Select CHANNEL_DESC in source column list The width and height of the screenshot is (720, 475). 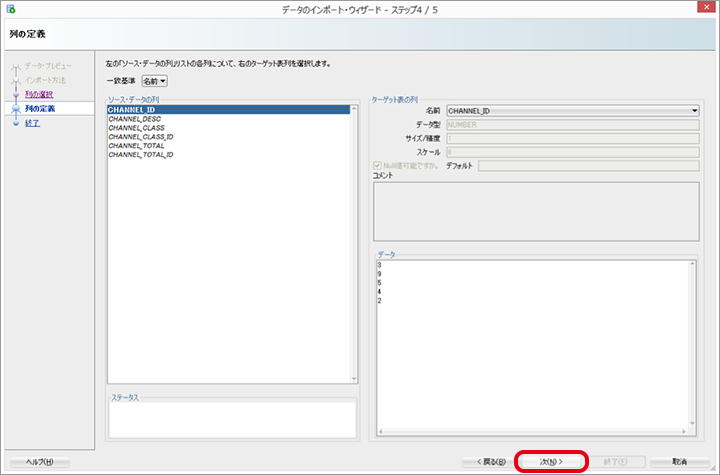click(x=137, y=119)
